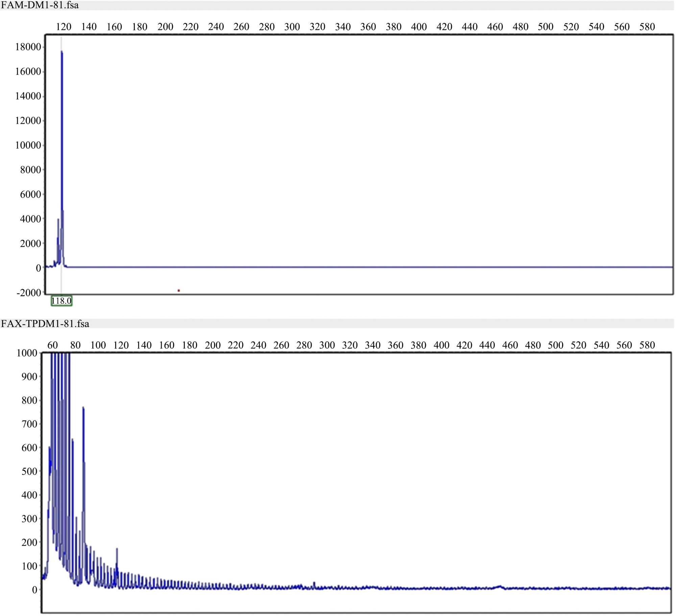Click the 60 x-axis label in bottom plot
This screenshot has height=616, width=676.
(52, 345)
